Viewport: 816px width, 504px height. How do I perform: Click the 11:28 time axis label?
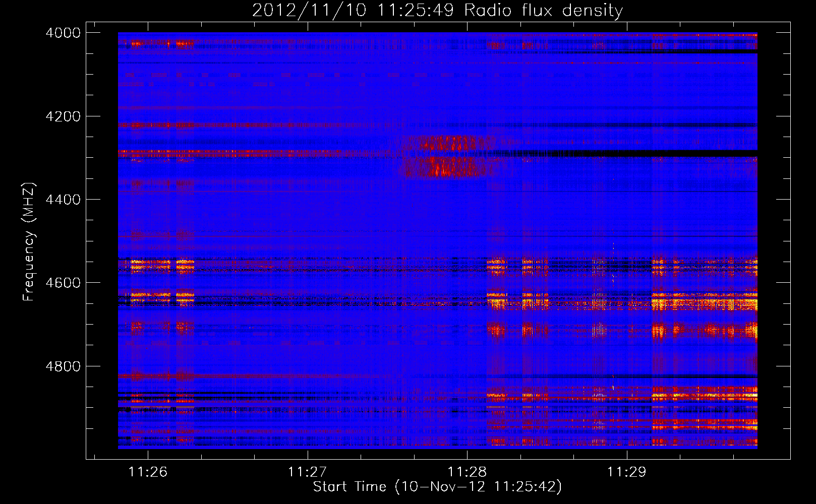(x=467, y=472)
